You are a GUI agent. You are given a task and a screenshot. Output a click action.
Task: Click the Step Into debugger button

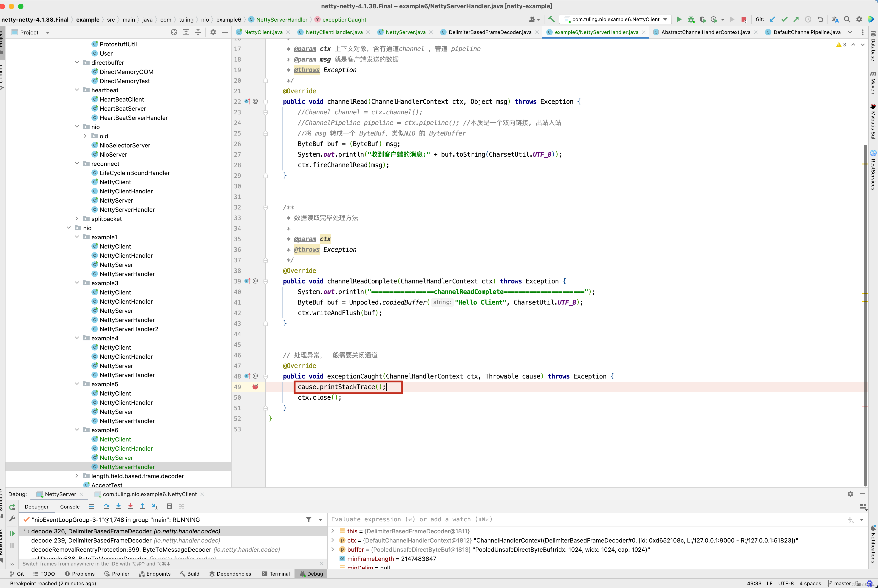coord(119,506)
